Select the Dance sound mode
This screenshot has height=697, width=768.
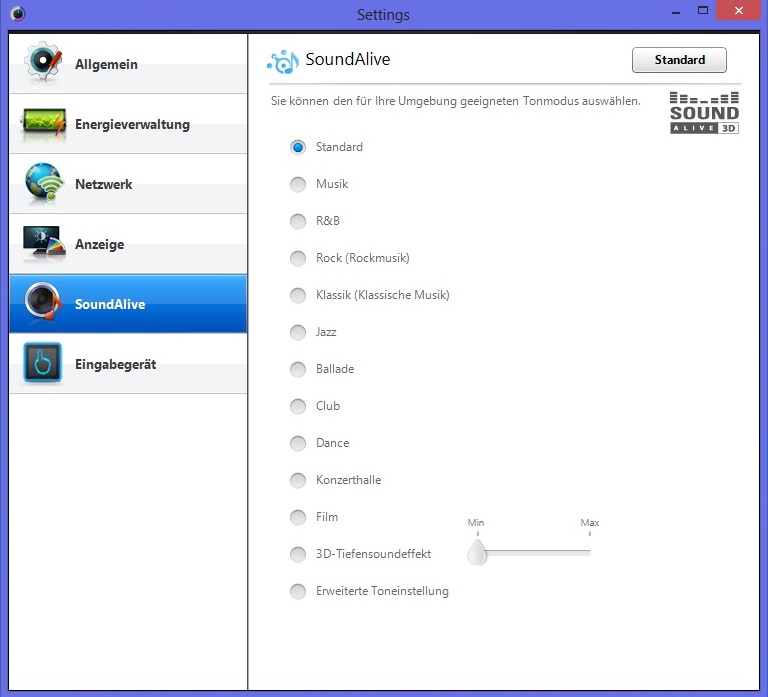coord(298,443)
